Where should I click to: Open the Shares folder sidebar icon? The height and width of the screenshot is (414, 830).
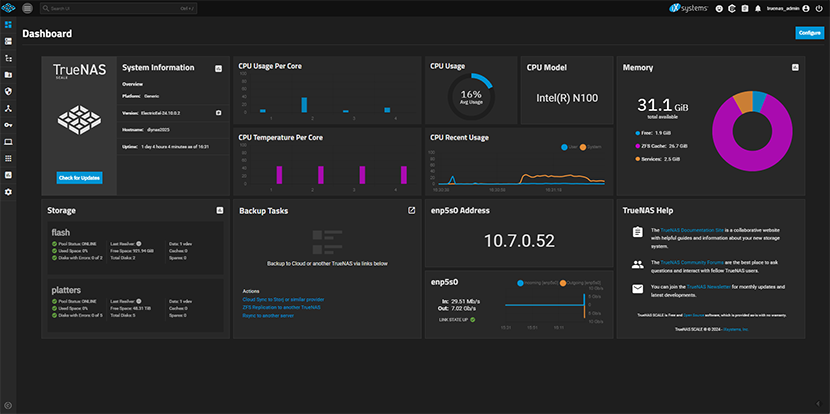coord(8,75)
